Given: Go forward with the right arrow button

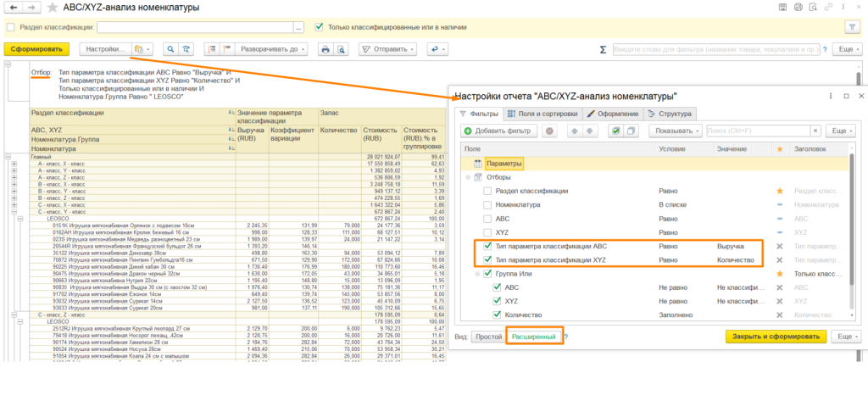Looking at the screenshot, I should coord(31,8).
